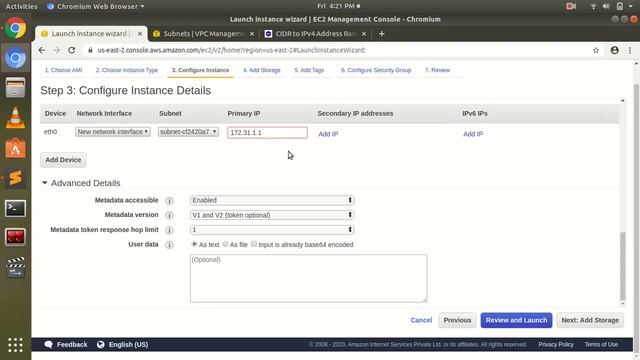The height and width of the screenshot is (360, 640).
Task: Open Feedback in footer
Action: (66, 344)
